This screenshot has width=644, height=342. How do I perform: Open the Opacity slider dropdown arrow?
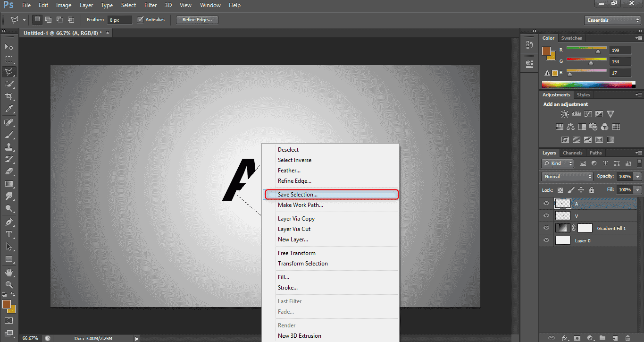tap(638, 177)
